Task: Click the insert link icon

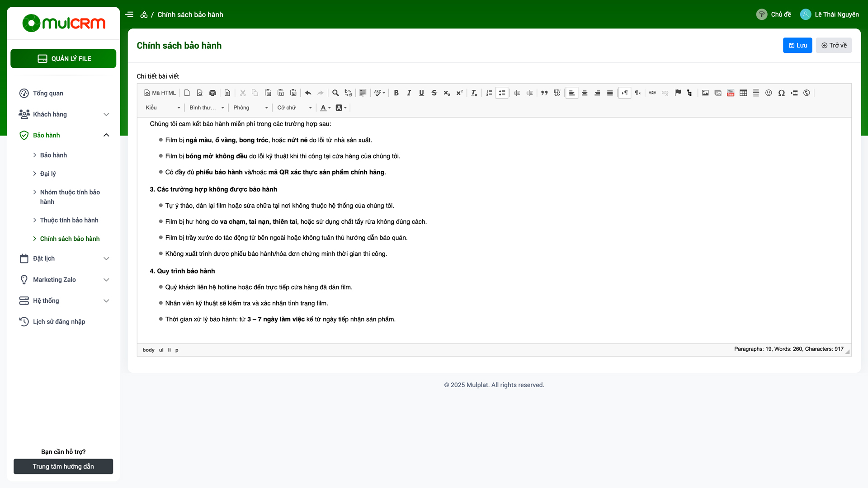Action: 652,93
